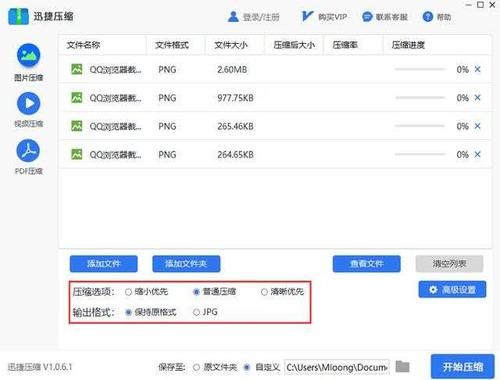This screenshot has width=500, height=380.
Task: Click the 265.46KB file size cell
Action: pyautogui.click(x=235, y=126)
